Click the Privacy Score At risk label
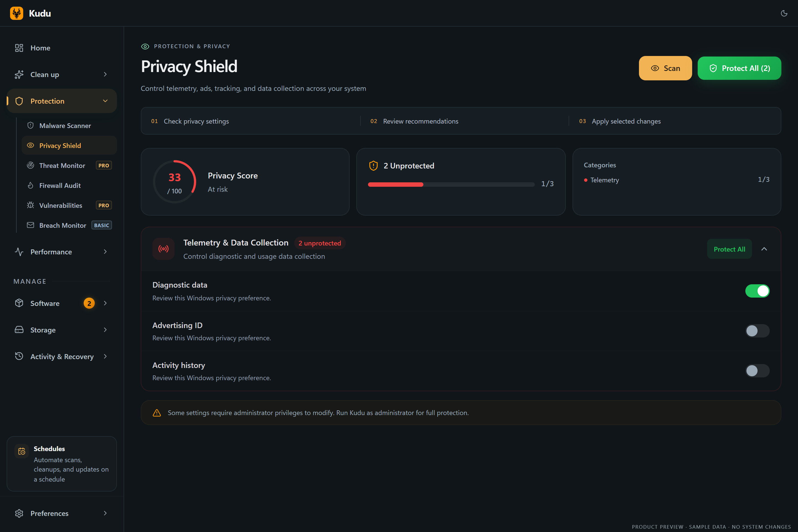 (218, 189)
